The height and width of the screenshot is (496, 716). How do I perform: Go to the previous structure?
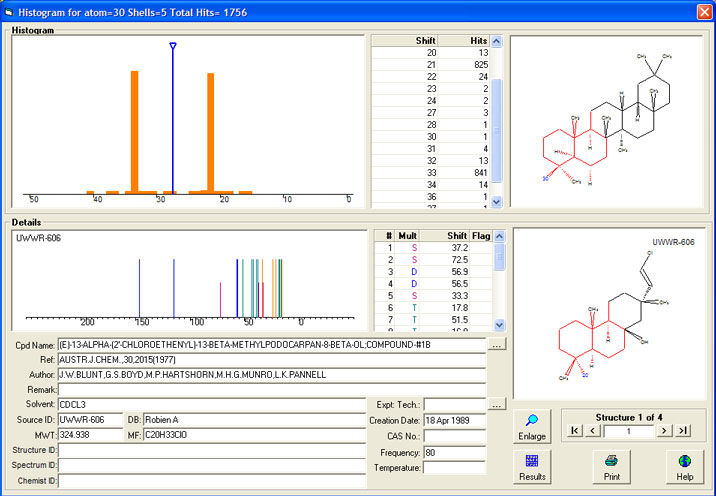[592, 430]
